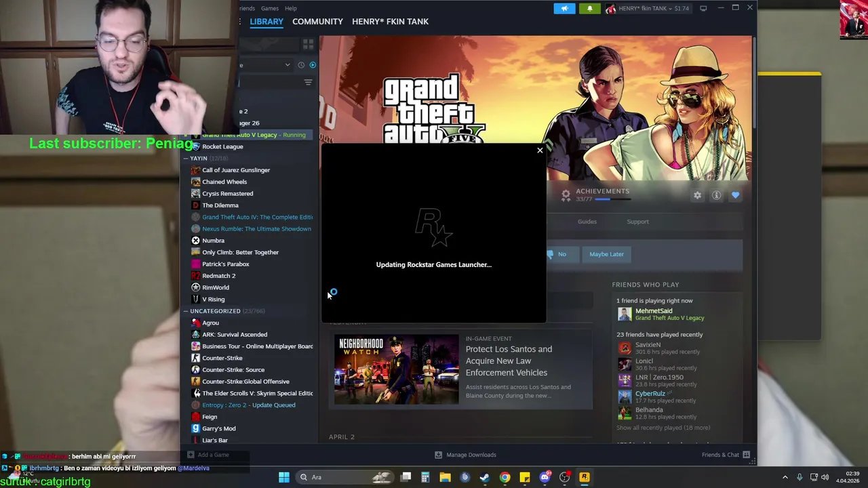Image resolution: width=868 pixels, height=488 pixels.
Task: Open File Explorer from taskbar
Action: (445, 477)
